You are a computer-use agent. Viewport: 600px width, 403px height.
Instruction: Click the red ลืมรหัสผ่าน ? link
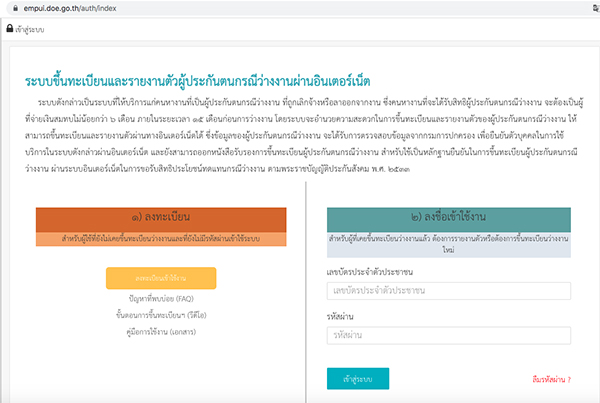[x=551, y=379]
